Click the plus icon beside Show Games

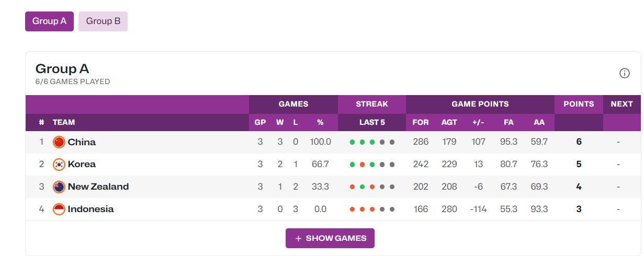coord(298,238)
